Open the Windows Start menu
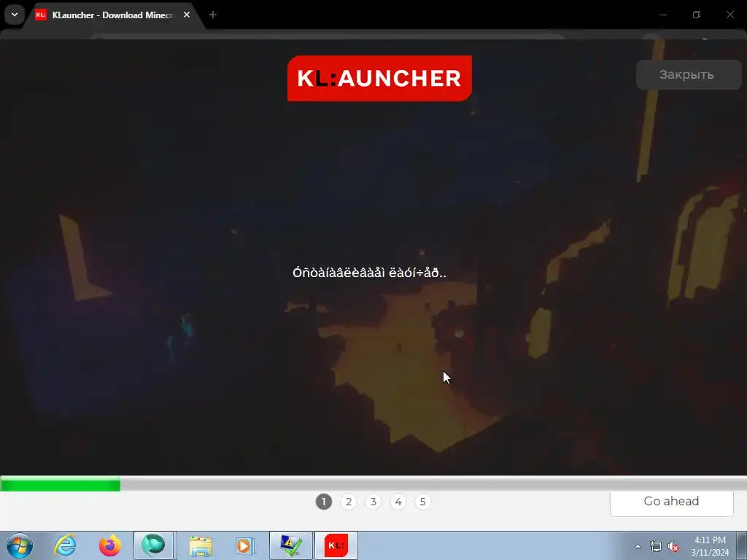This screenshot has width=747, height=560. (x=20, y=545)
